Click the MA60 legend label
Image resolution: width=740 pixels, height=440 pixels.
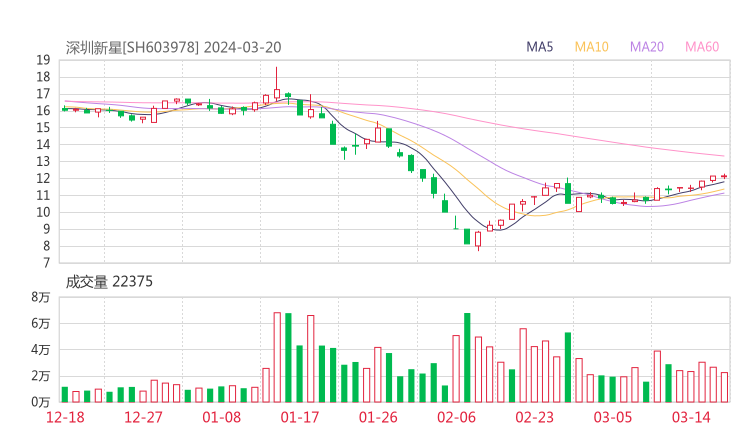(702, 47)
